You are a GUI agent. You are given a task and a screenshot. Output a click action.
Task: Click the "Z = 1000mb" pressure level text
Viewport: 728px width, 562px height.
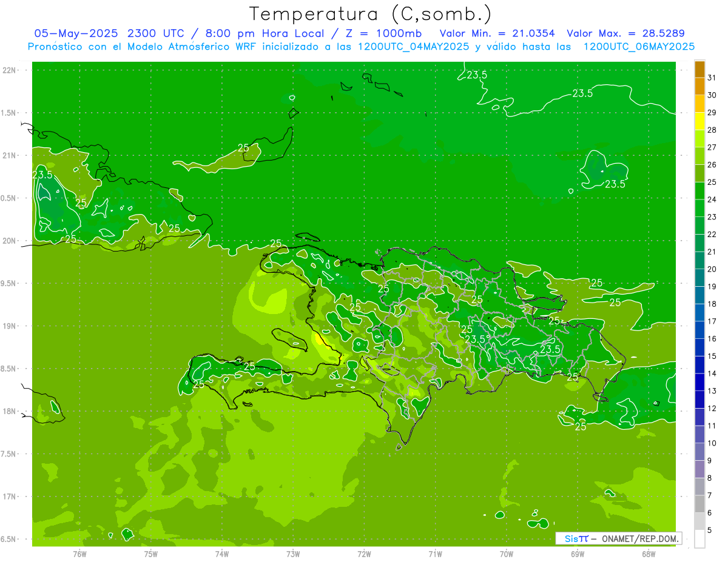click(384, 33)
